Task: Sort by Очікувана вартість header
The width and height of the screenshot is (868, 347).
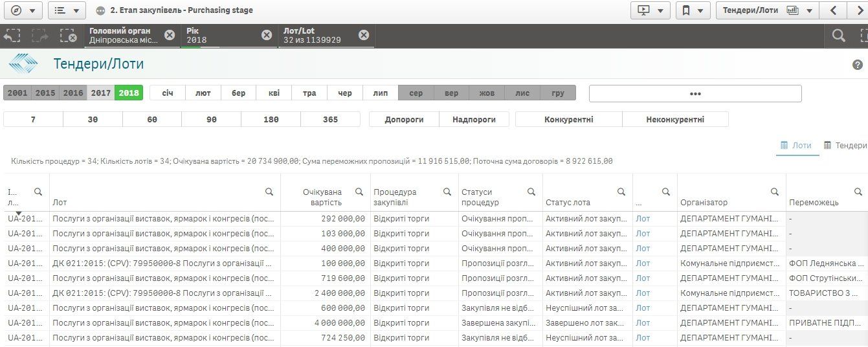Action: pyautogui.click(x=322, y=197)
